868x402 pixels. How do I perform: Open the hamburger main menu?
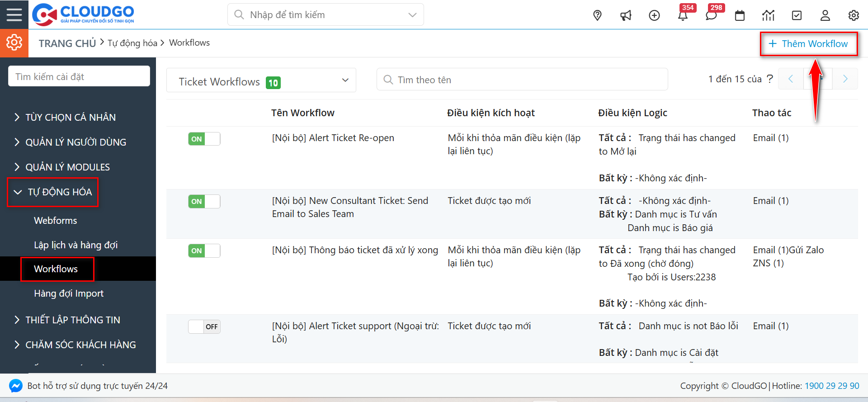14,14
